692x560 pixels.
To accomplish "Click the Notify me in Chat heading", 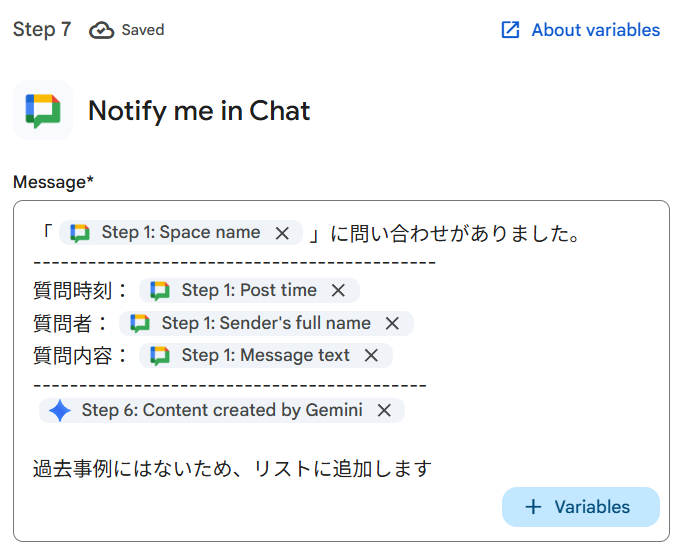I will pos(199,110).
